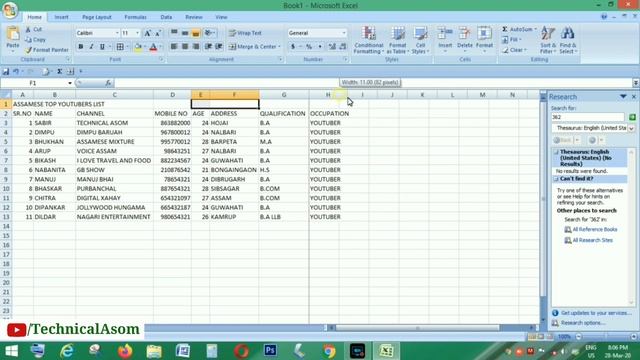Open the Calibri font name dropdown
Screen dimensions: 640x360
coord(117,33)
